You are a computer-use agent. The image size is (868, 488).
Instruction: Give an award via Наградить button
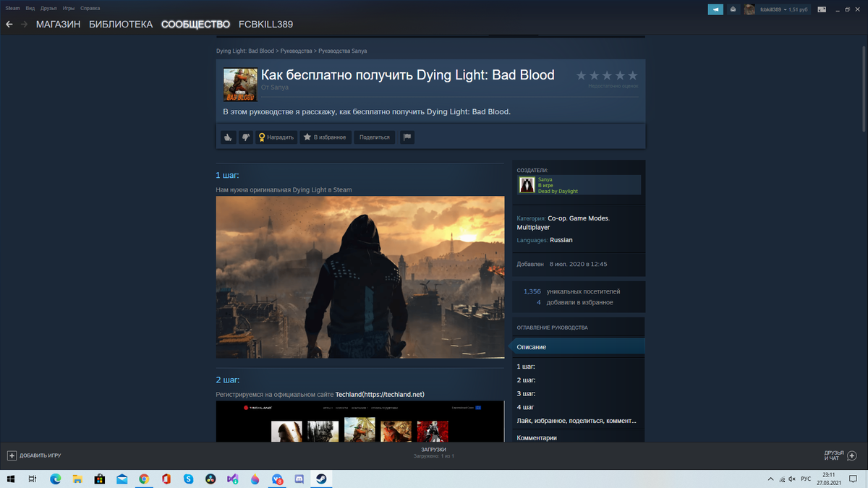point(276,137)
